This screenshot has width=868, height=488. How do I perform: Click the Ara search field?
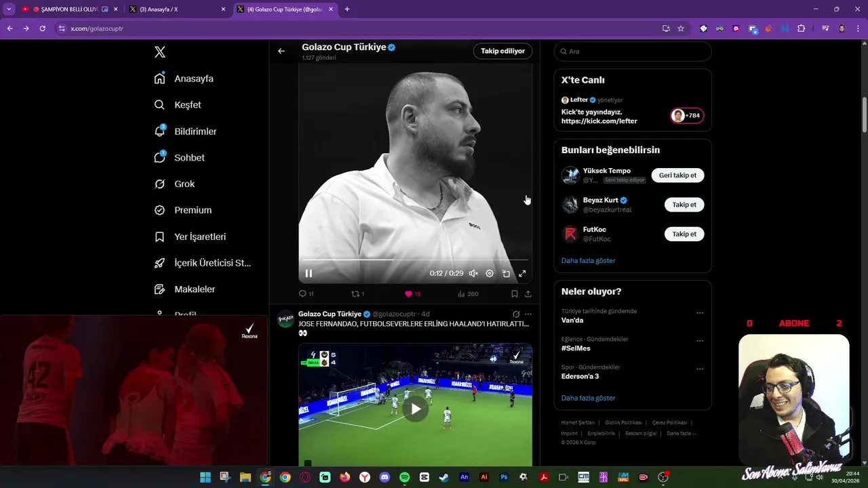pyautogui.click(x=633, y=52)
